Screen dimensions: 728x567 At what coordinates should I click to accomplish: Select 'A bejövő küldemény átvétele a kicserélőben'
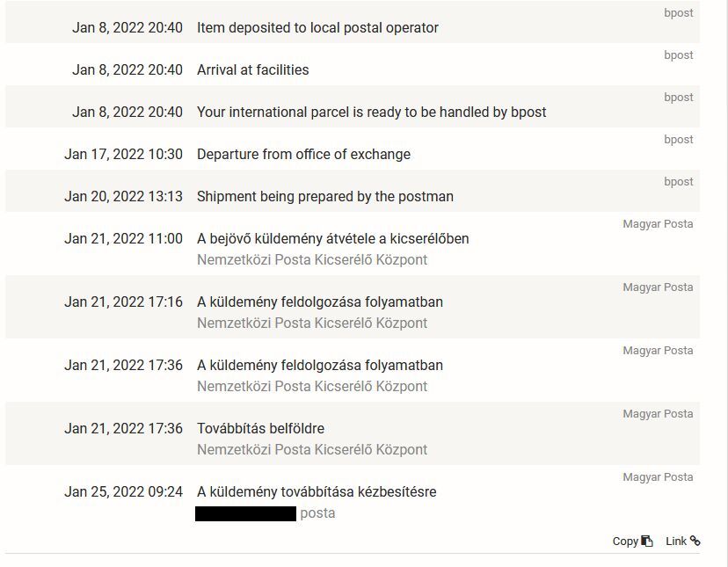click(x=332, y=238)
